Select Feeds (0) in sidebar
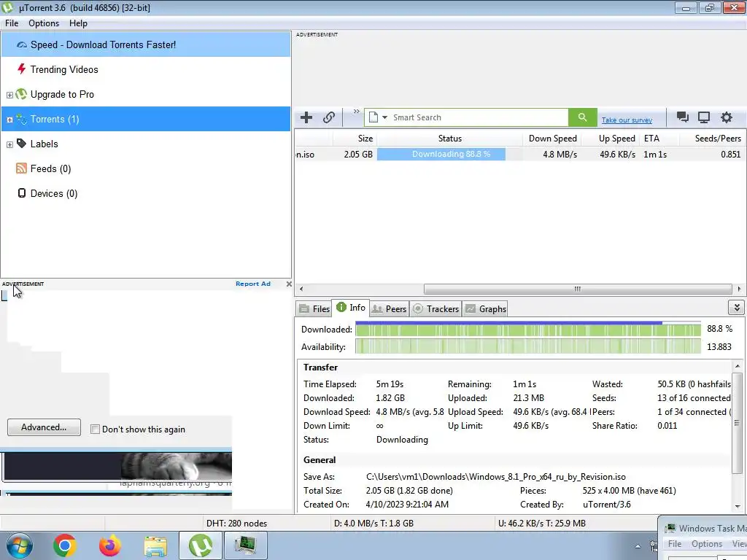 (x=146, y=168)
